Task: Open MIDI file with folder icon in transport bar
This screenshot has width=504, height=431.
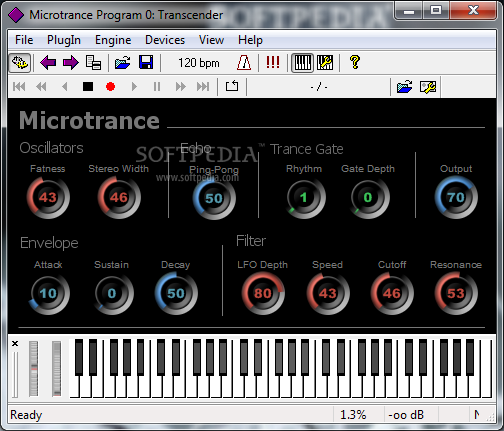Action: [405, 87]
